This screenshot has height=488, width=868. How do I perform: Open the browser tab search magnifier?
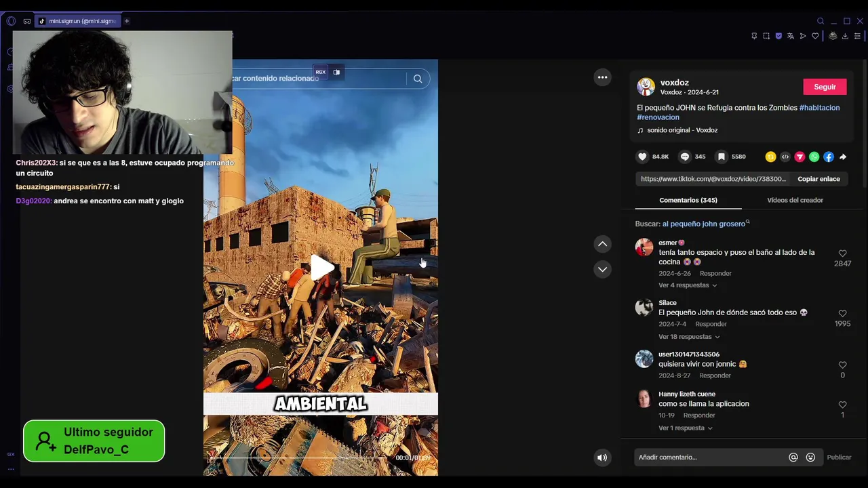point(821,21)
